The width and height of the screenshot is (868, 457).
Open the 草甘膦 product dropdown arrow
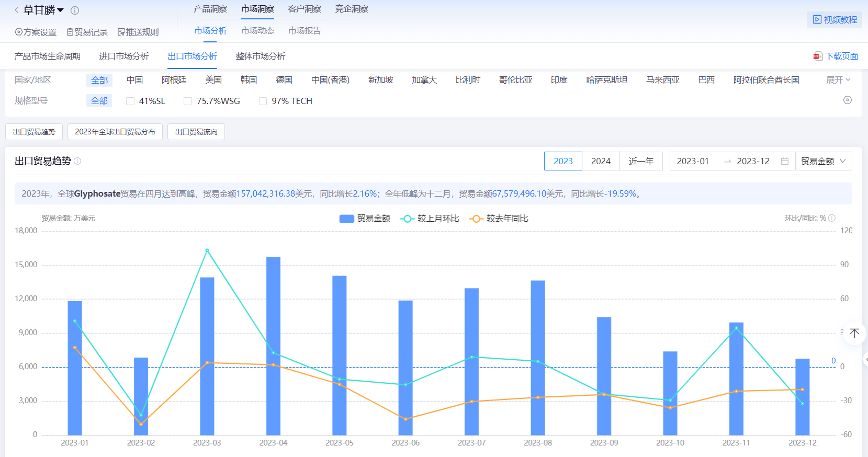tap(60, 10)
